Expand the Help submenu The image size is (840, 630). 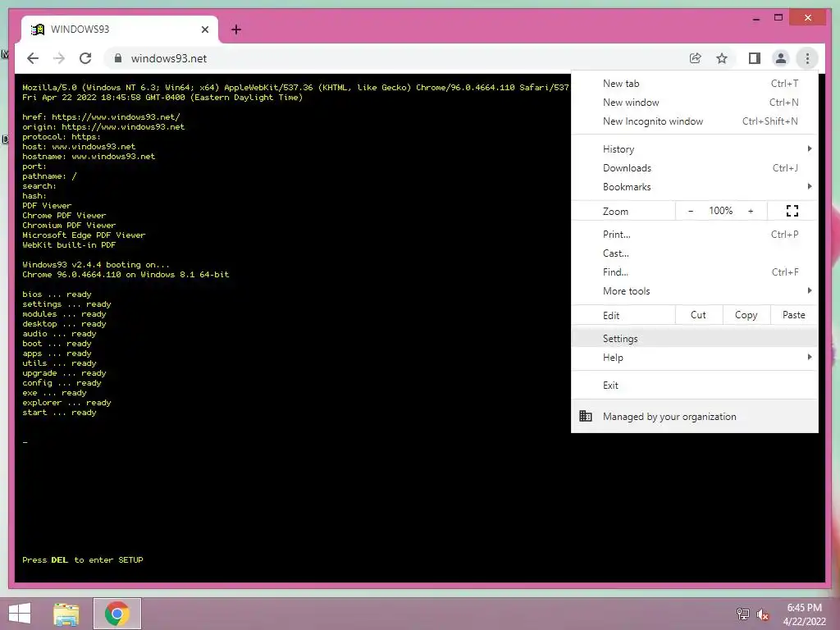pyautogui.click(x=695, y=358)
